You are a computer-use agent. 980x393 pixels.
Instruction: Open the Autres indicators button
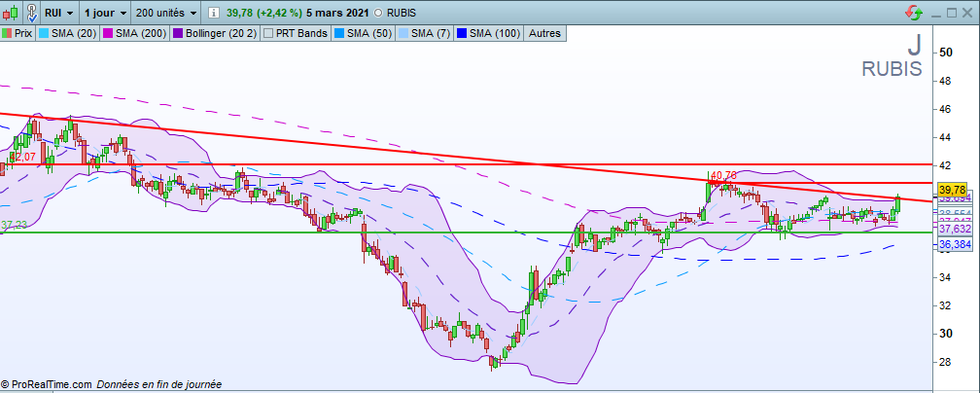click(x=545, y=33)
